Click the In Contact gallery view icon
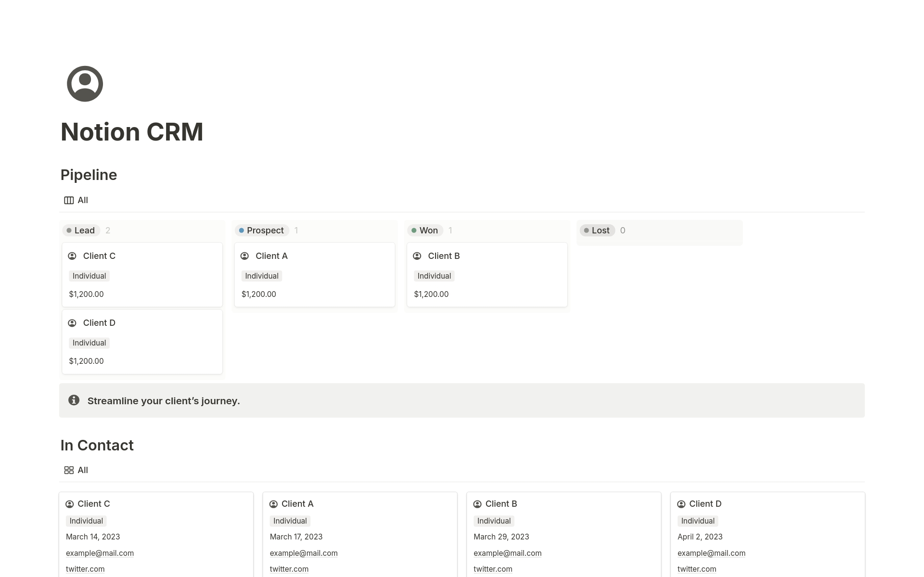924x577 pixels. 68,470
